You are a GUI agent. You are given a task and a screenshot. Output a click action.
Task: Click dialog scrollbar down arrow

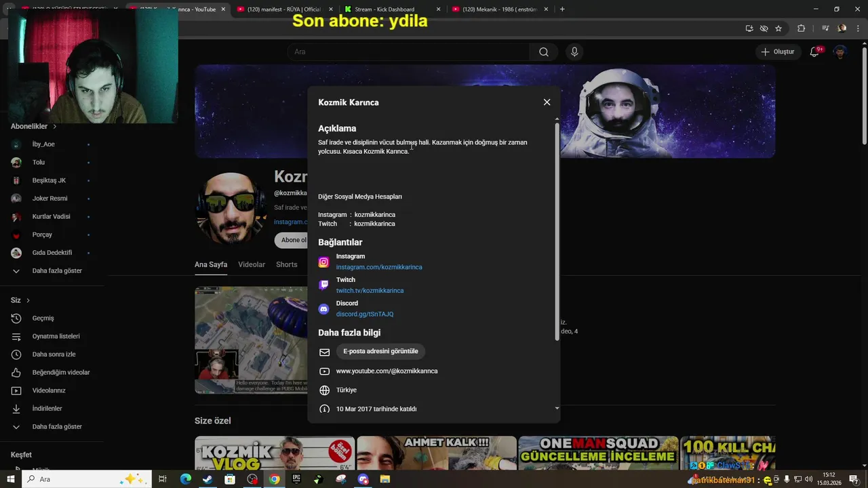point(557,408)
